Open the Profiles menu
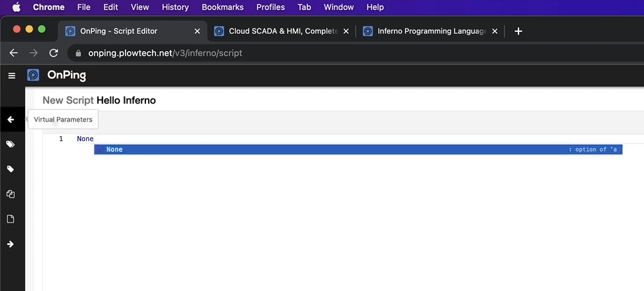Screen dimensions: 644x291 (271, 7)
